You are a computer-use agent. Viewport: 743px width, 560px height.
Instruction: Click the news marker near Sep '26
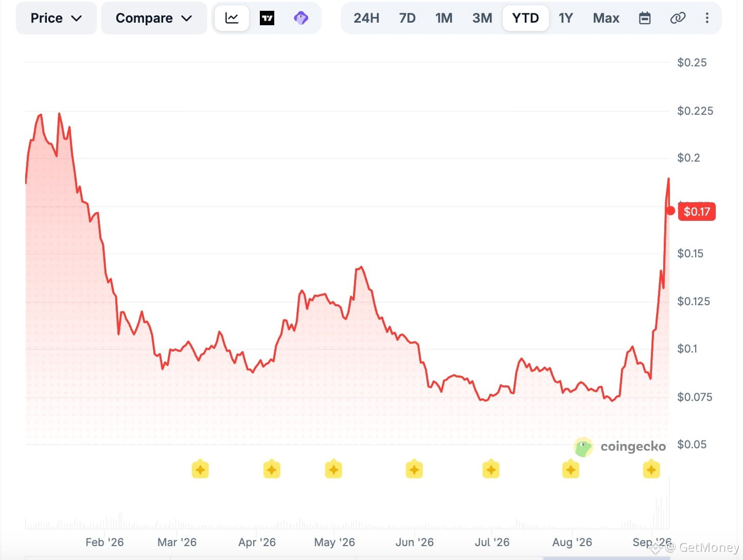coord(651,469)
